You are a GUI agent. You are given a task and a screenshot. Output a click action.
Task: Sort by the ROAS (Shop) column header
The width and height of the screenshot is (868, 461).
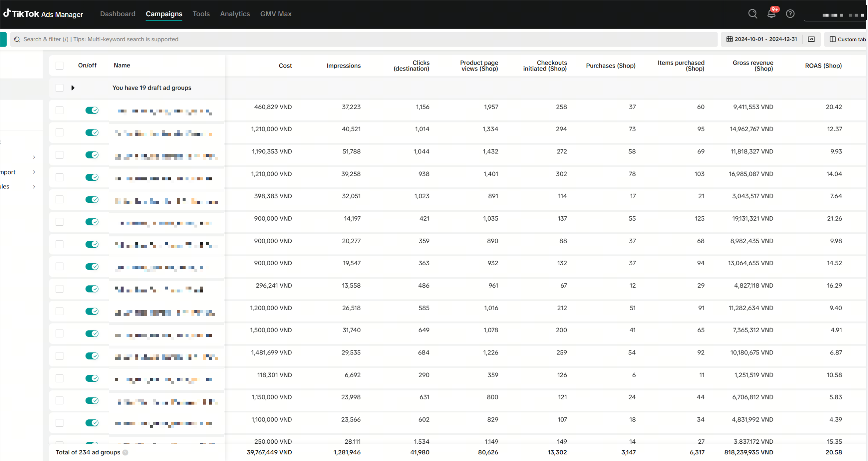pos(823,66)
